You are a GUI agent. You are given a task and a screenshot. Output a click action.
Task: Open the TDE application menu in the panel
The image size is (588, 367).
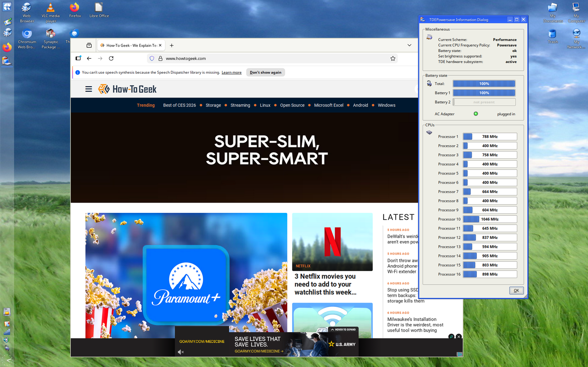click(7, 6)
